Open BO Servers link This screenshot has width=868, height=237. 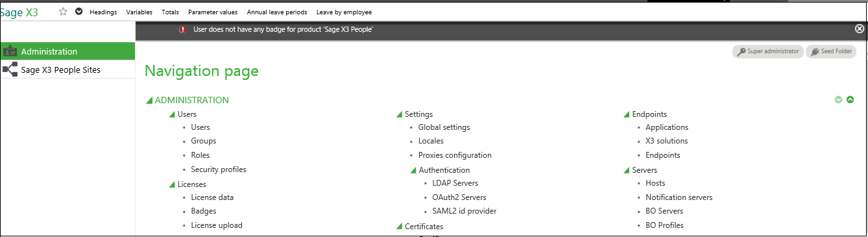pyautogui.click(x=664, y=211)
